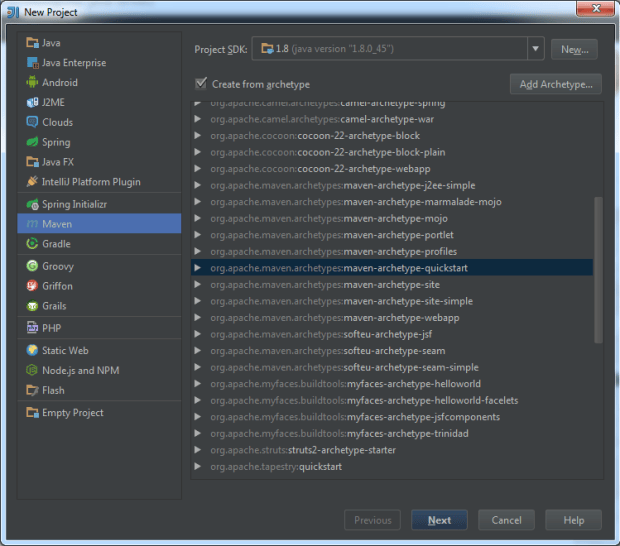Uncheck Create from archetype checkbox
The height and width of the screenshot is (546, 620).
[201, 84]
